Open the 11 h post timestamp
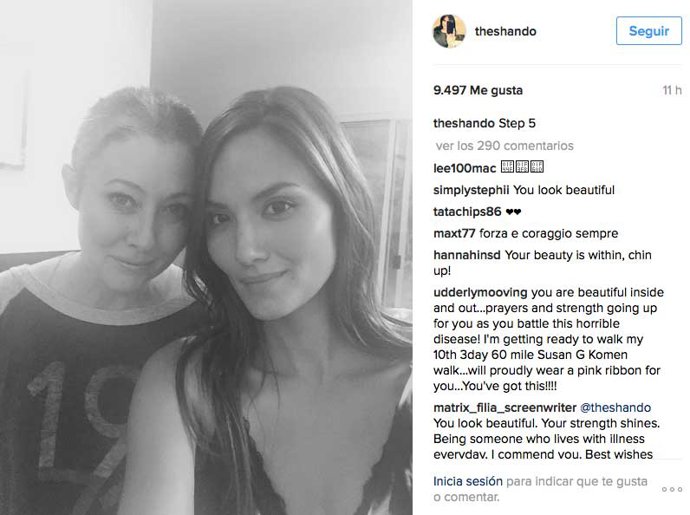690x515 pixels. [x=672, y=90]
